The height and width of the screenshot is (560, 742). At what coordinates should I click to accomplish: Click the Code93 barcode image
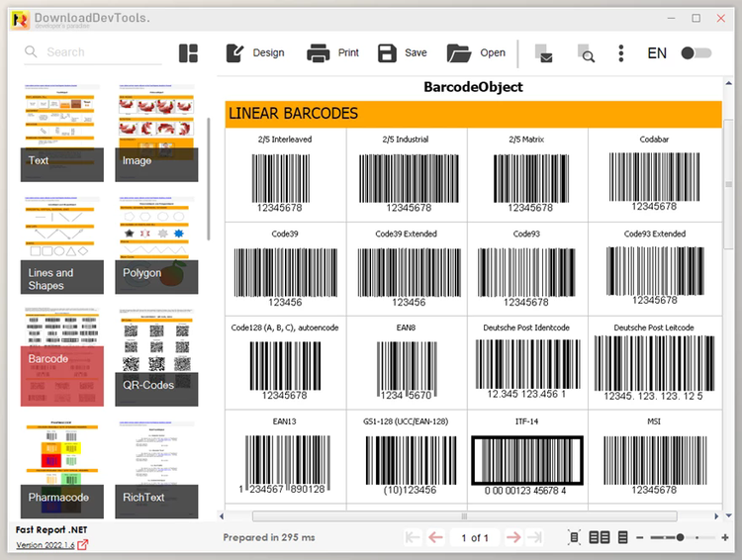click(526, 277)
